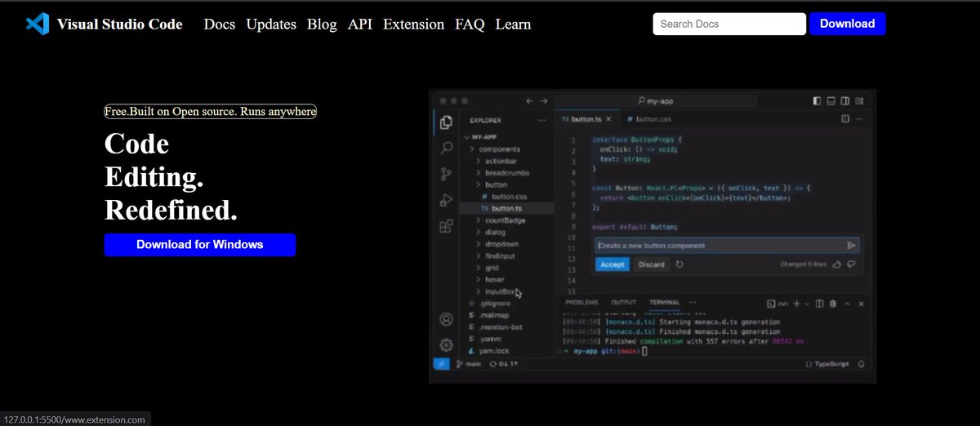Click the Visual Studio Code site title

tap(120, 24)
